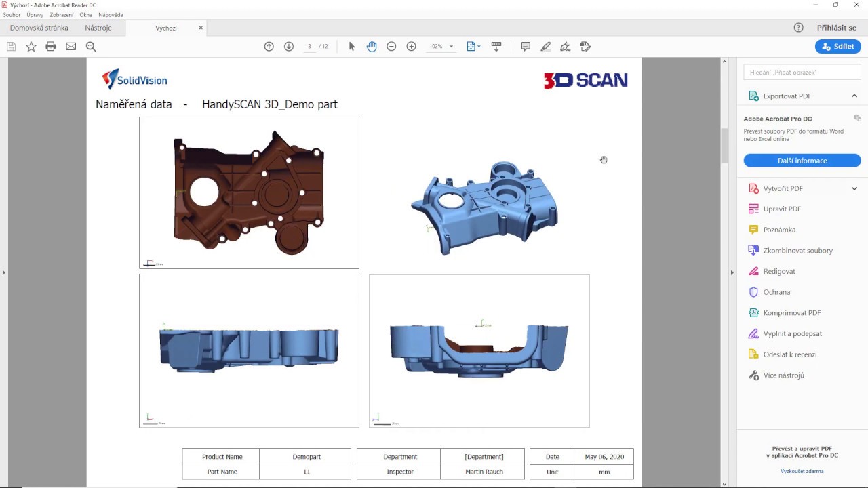Click the Další informace button
This screenshot has width=868, height=488.
tap(802, 161)
